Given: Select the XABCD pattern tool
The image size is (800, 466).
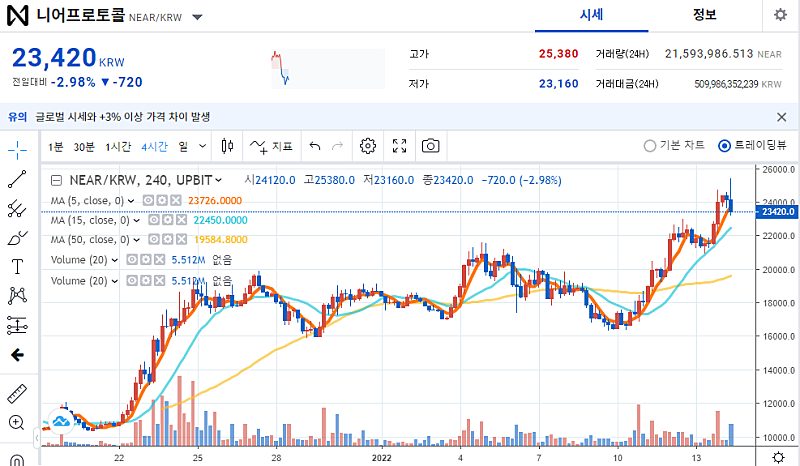Looking at the screenshot, I should pyautogui.click(x=17, y=296).
